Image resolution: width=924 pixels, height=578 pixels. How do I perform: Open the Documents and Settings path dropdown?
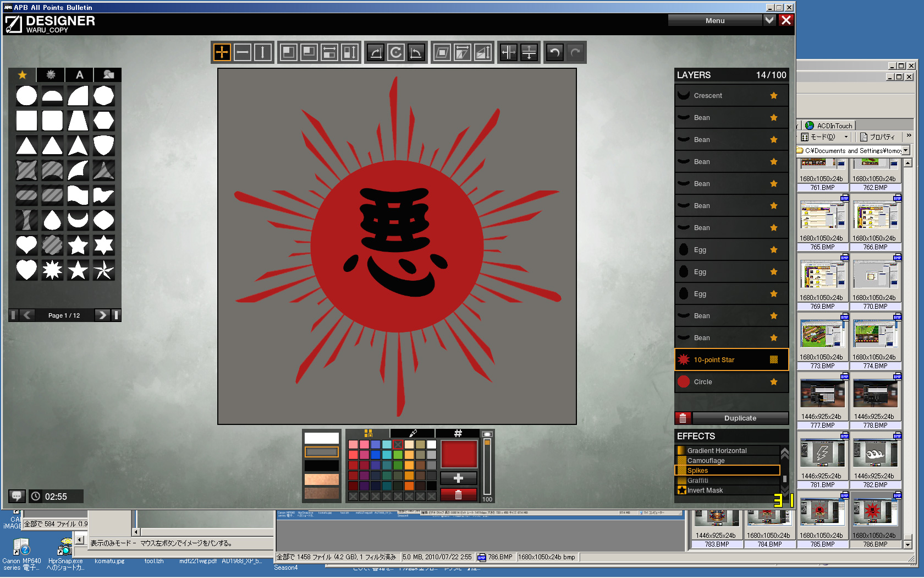[x=906, y=150]
